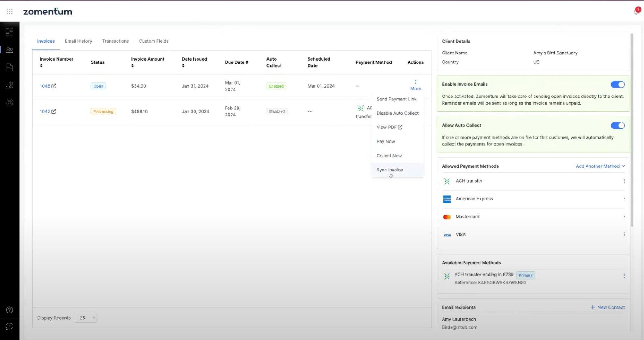Viewport: 644px width, 340px height.
Task: Toggle Enable Invoice Emails switch
Action: 617,85
